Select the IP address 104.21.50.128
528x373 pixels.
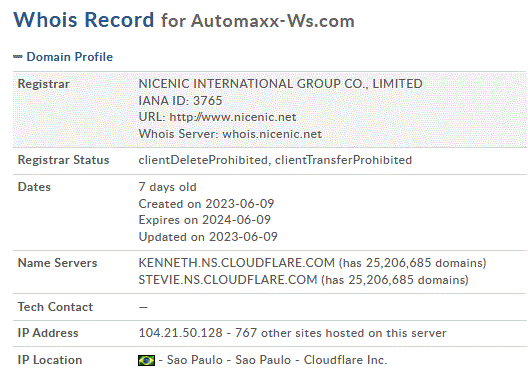tap(180, 333)
